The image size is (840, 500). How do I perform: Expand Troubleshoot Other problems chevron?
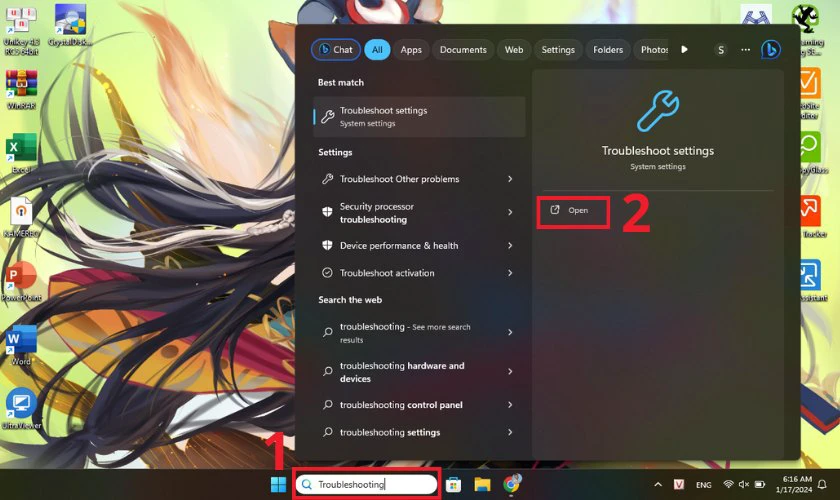coord(510,179)
